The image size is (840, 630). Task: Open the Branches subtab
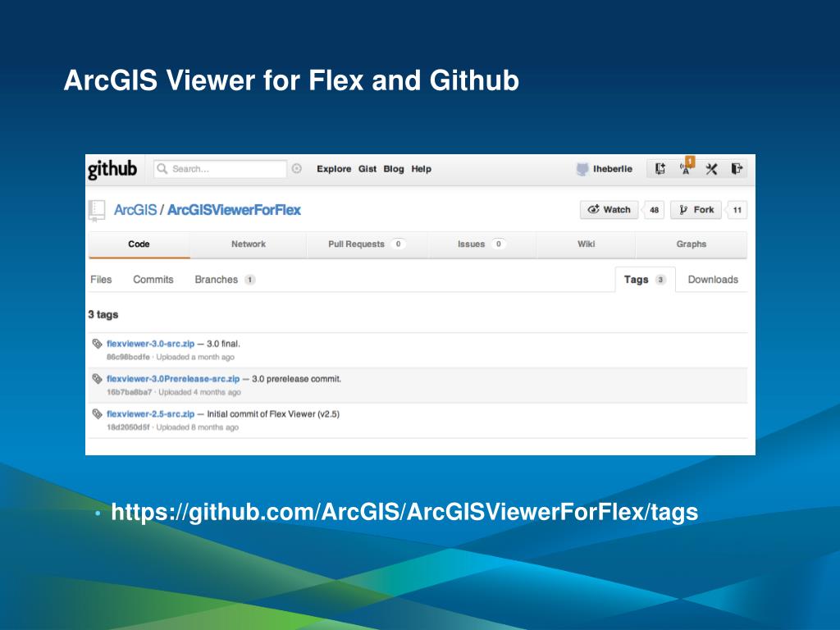coord(225,280)
